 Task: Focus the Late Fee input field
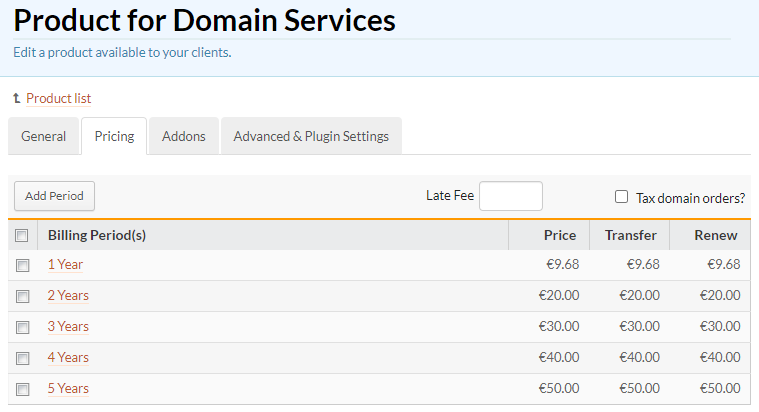click(x=511, y=196)
